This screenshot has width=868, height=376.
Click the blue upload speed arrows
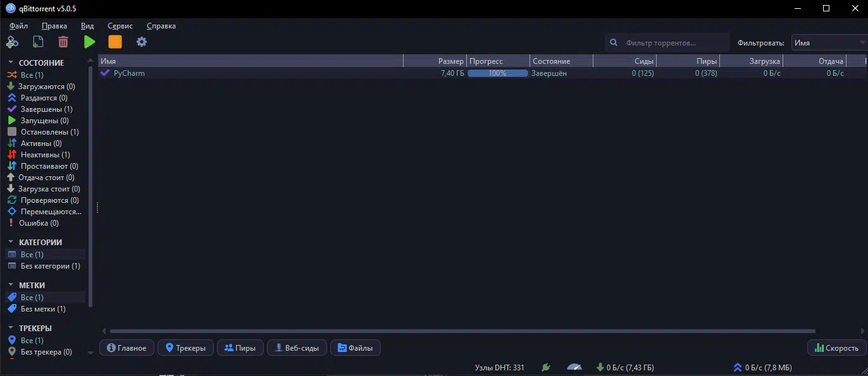point(737,367)
